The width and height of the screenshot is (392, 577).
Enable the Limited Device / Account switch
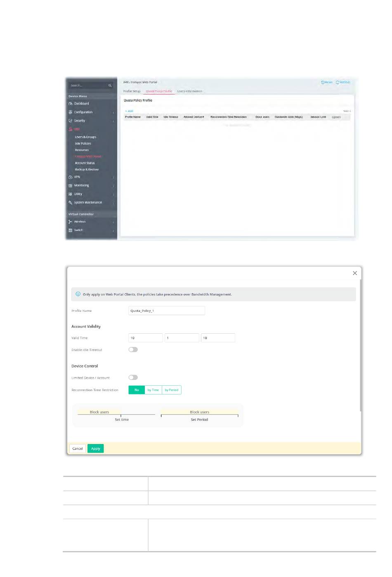[133, 378]
